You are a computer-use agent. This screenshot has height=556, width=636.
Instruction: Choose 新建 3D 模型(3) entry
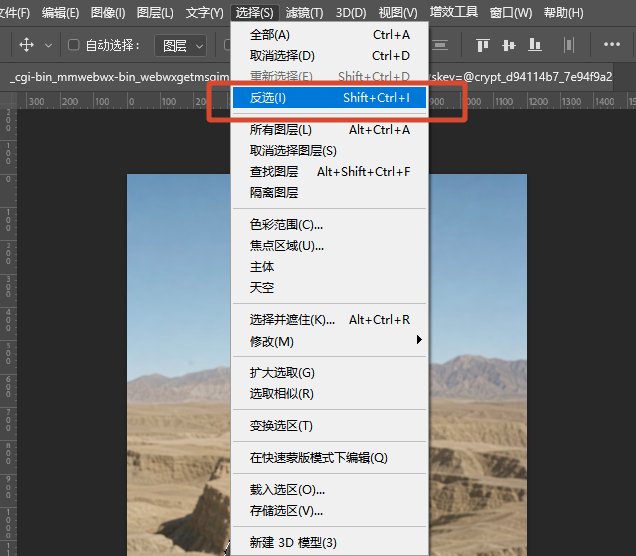(329, 543)
